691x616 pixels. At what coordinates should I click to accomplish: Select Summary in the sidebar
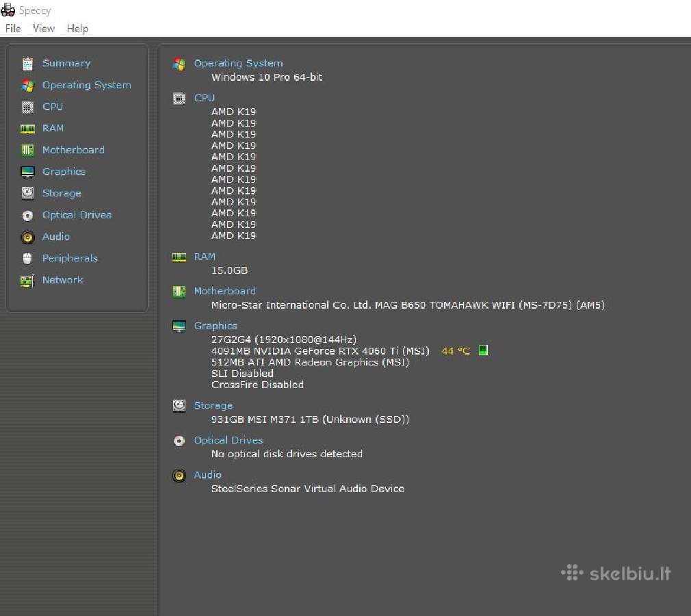tap(66, 63)
